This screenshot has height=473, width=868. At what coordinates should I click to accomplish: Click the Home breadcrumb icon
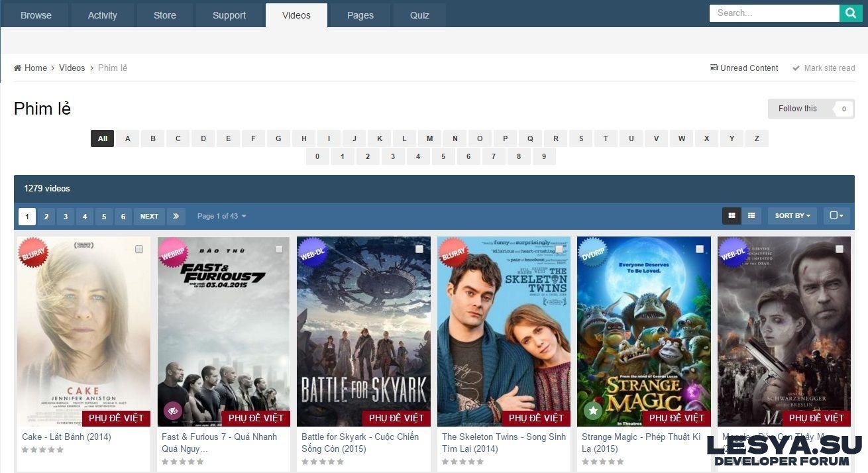point(19,68)
